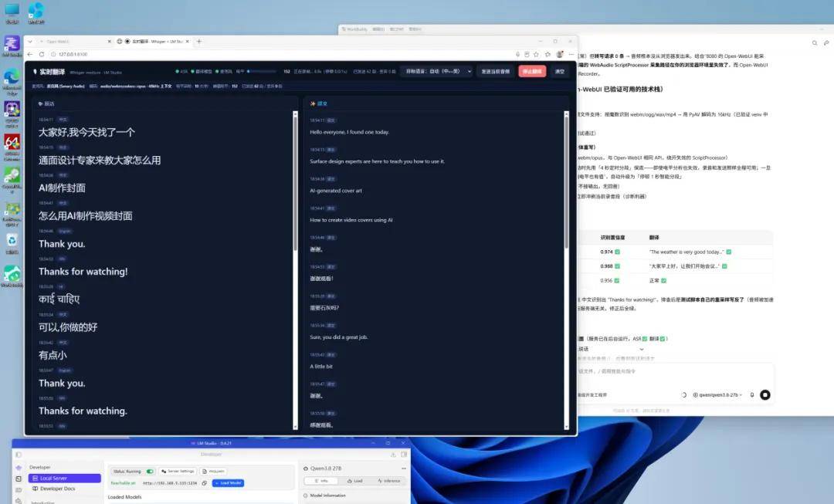
Task: Open Developer Docs in LM Studio
Action: (x=54, y=489)
